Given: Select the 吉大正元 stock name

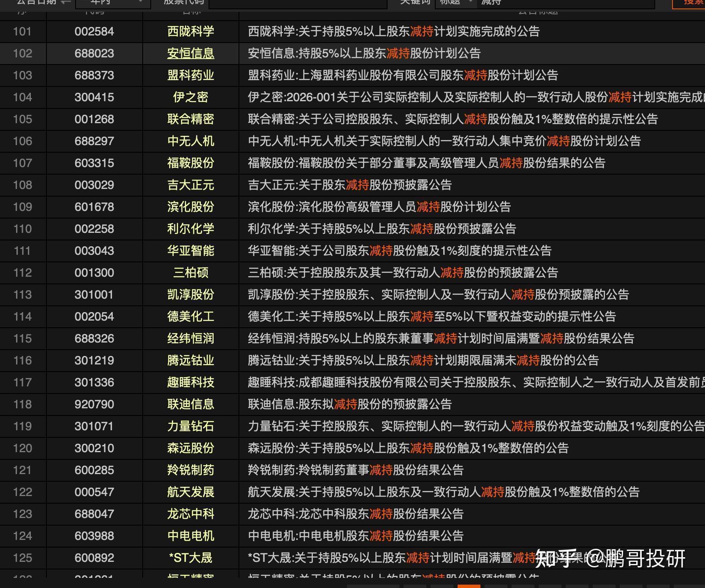Looking at the screenshot, I should [191, 185].
